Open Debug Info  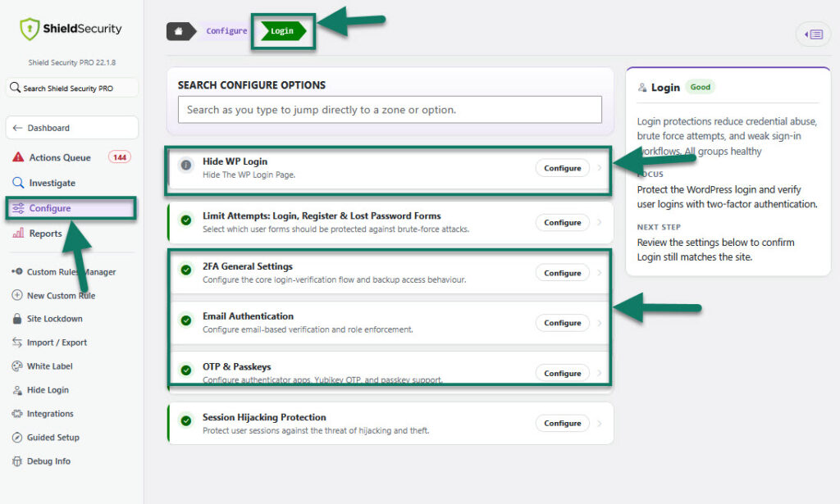pos(48,461)
